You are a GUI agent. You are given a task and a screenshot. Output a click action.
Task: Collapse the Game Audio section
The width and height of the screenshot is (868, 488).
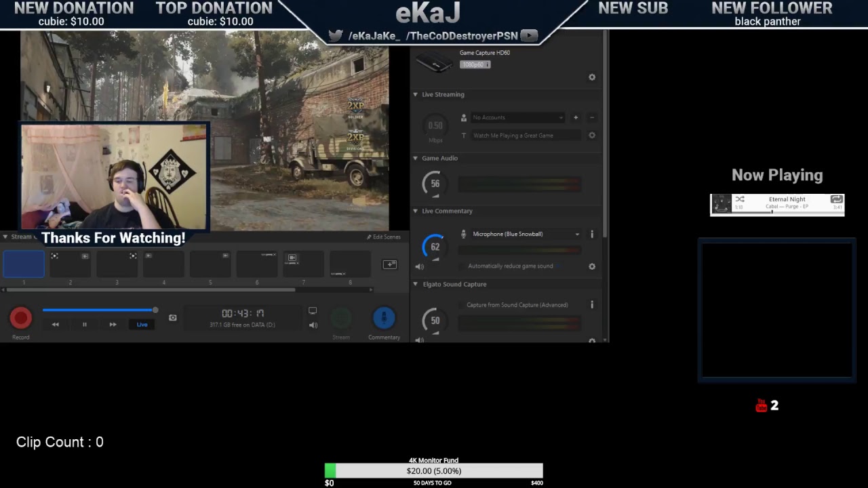tap(415, 159)
